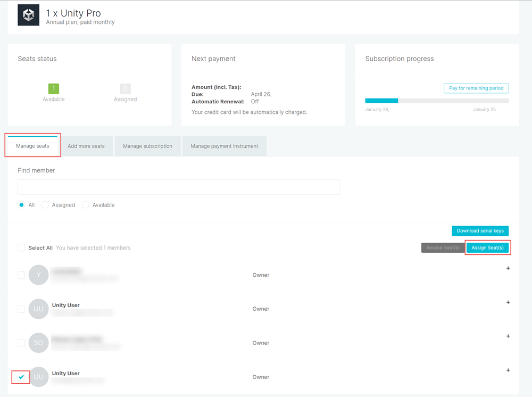
Task: Click the gray Assigned seats badge
Action: (125, 89)
